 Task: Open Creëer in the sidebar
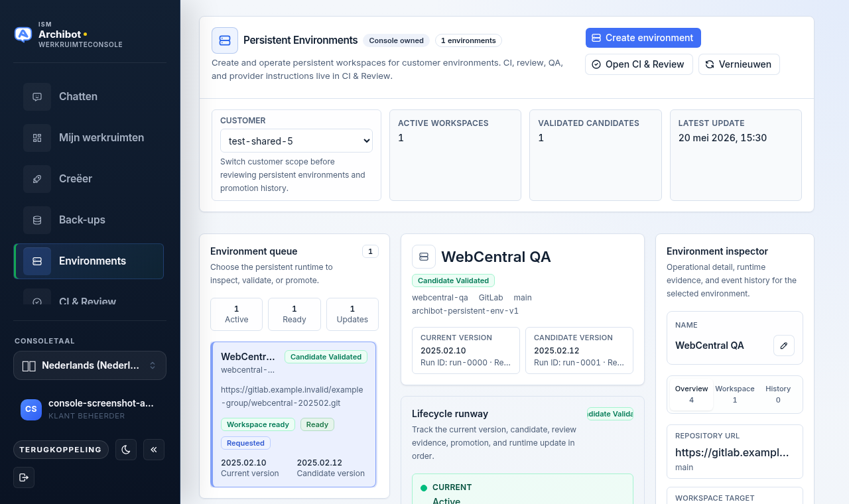point(89,179)
